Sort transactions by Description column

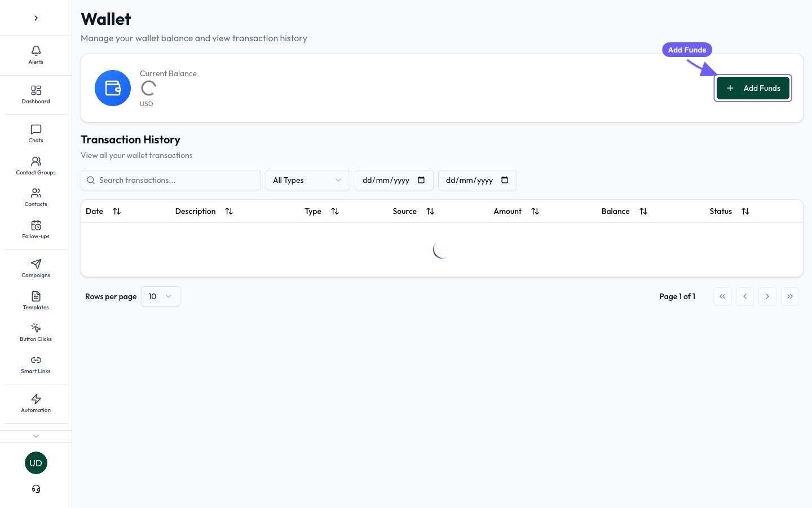(204, 211)
